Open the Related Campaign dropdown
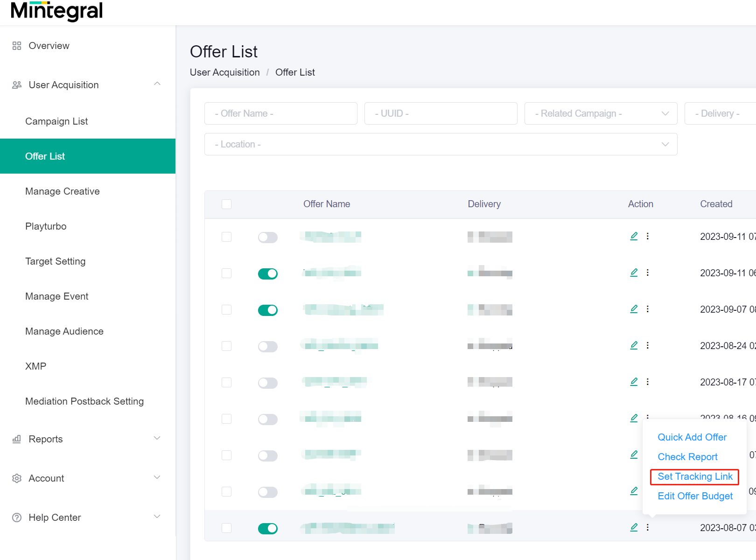 [601, 113]
